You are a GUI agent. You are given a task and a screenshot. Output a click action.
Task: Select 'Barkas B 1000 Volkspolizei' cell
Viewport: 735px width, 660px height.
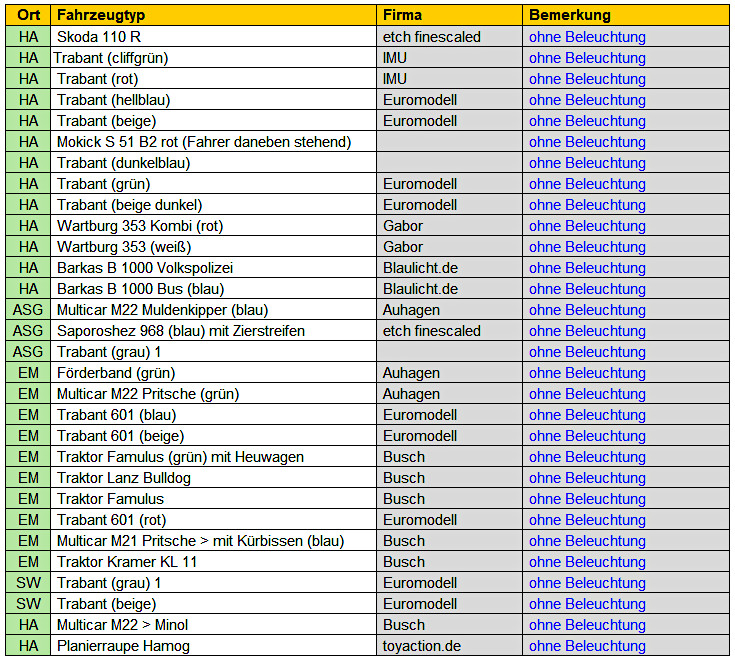point(213,268)
